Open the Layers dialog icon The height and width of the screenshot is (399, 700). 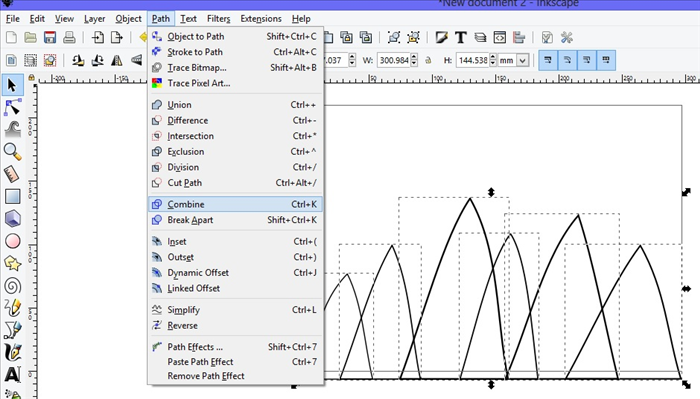click(480, 37)
